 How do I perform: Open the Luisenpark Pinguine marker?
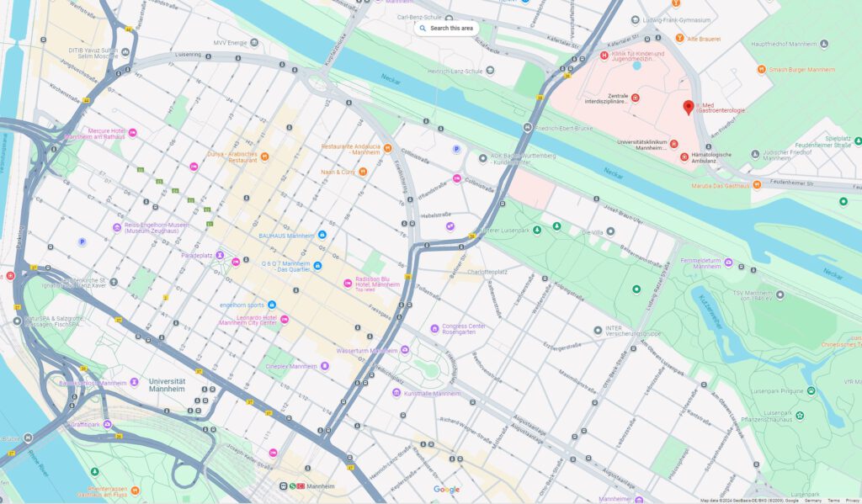click(811, 390)
